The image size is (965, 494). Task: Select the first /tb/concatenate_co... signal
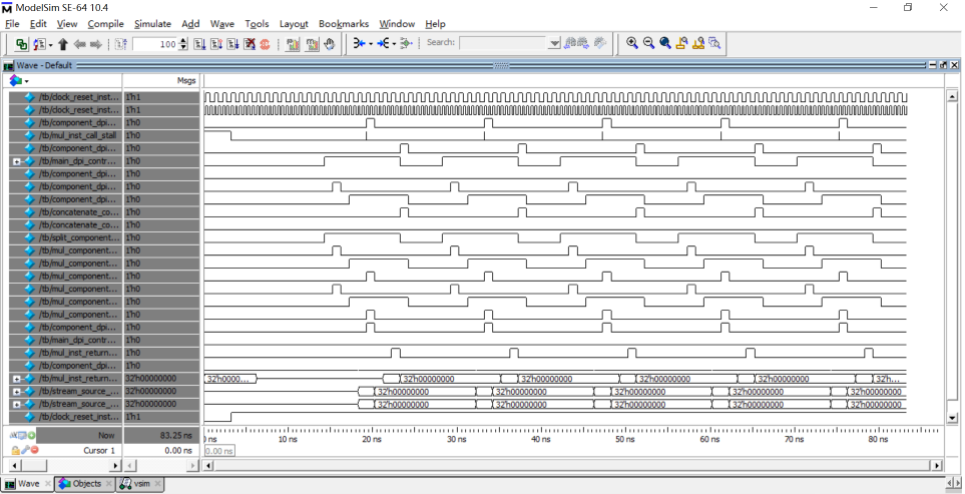[x=77, y=212]
